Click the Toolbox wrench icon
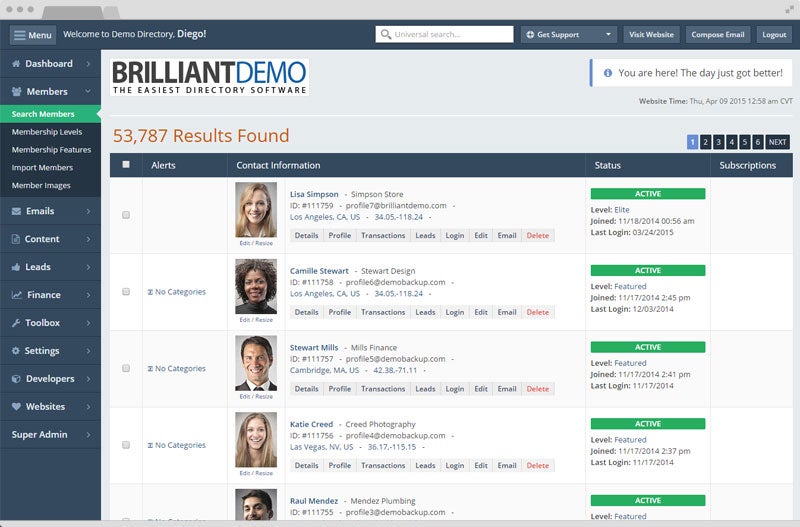800x527 pixels. [16, 323]
